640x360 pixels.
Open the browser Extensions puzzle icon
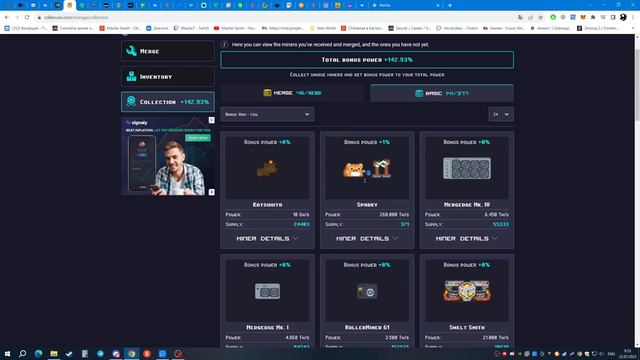click(x=593, y=17)
